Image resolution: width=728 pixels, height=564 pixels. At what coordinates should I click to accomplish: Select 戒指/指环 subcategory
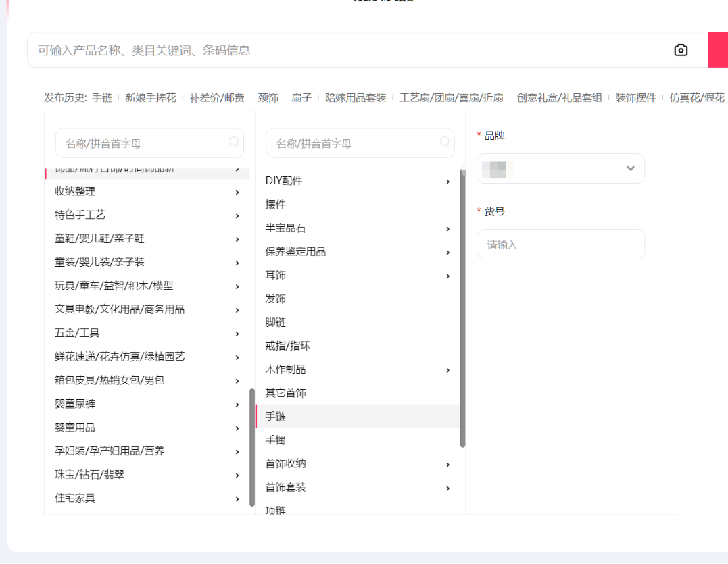pyautogui.click(x=288, y=346)
